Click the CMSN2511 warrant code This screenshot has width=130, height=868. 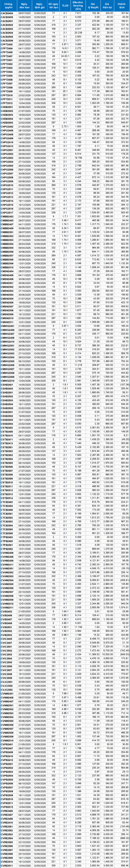point(7,322)
